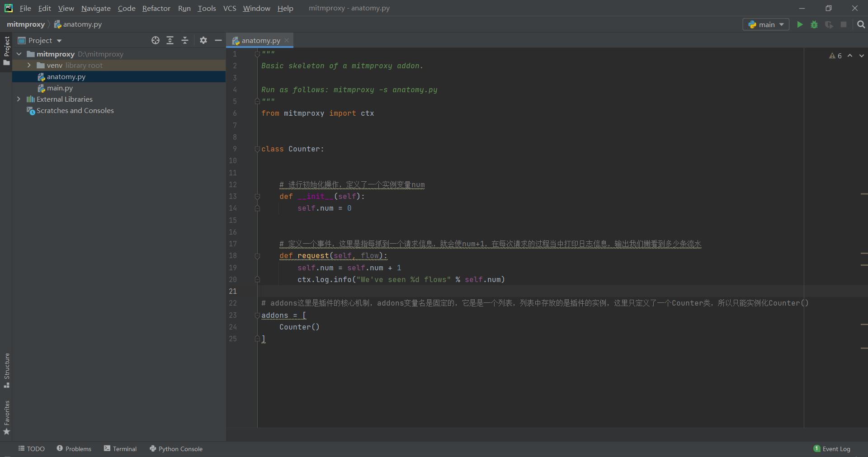The width and height of the screenshot is (868, 457).
Task: Click 'Counter()' on line 24
Action: 299,327
